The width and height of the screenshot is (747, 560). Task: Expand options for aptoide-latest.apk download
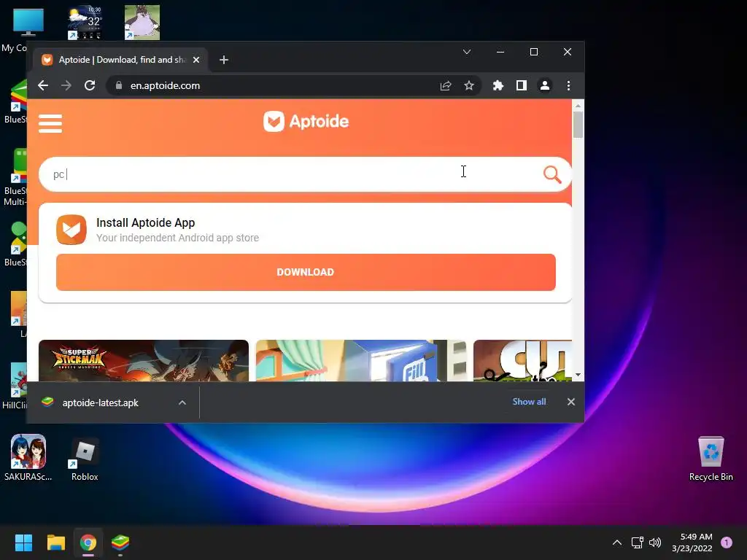(x=182, y=402)
